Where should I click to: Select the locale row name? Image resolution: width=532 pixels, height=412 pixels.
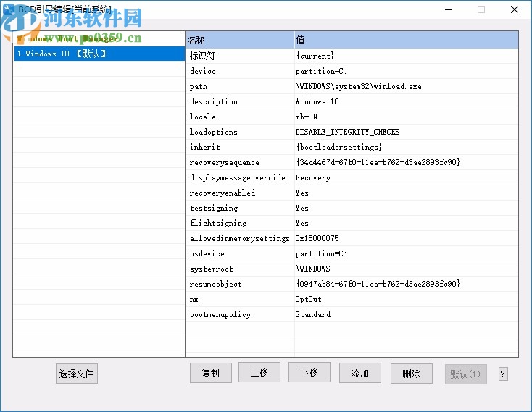pyautogui.click(x=202, y=117)
